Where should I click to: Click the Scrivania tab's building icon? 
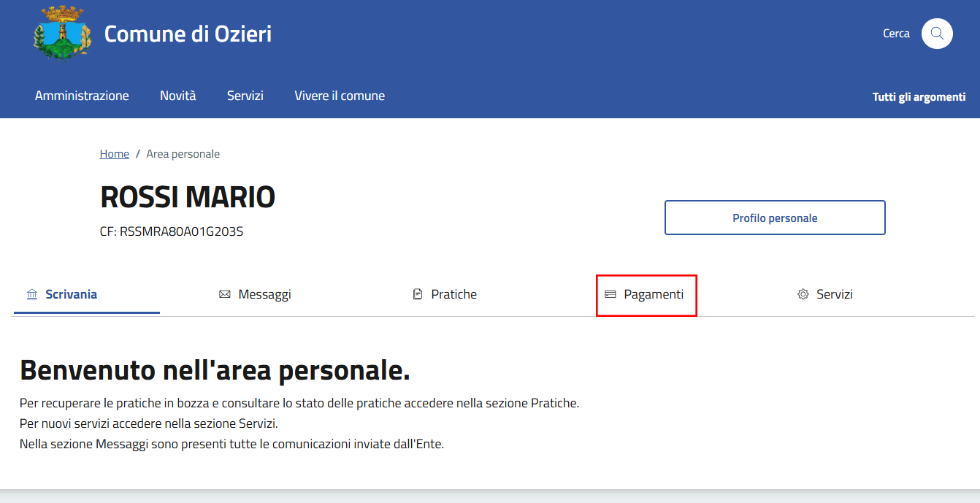[x=32, y=294]
